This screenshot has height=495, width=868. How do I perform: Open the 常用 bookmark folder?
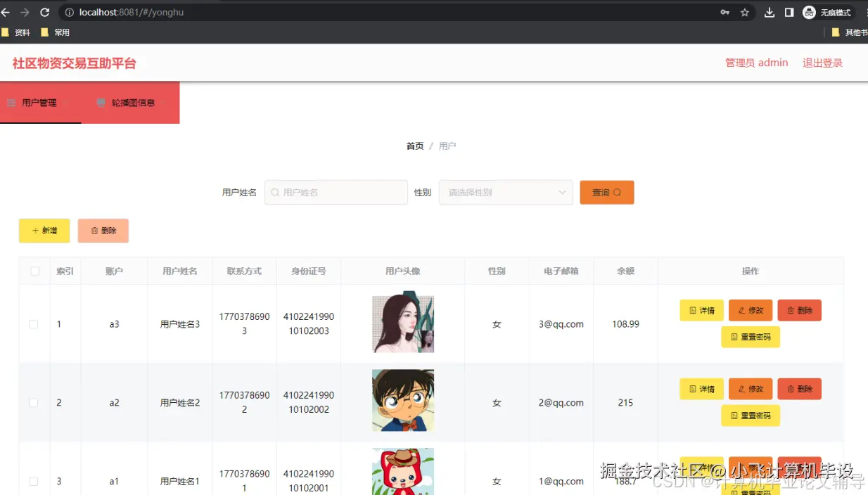pos(56,32)
